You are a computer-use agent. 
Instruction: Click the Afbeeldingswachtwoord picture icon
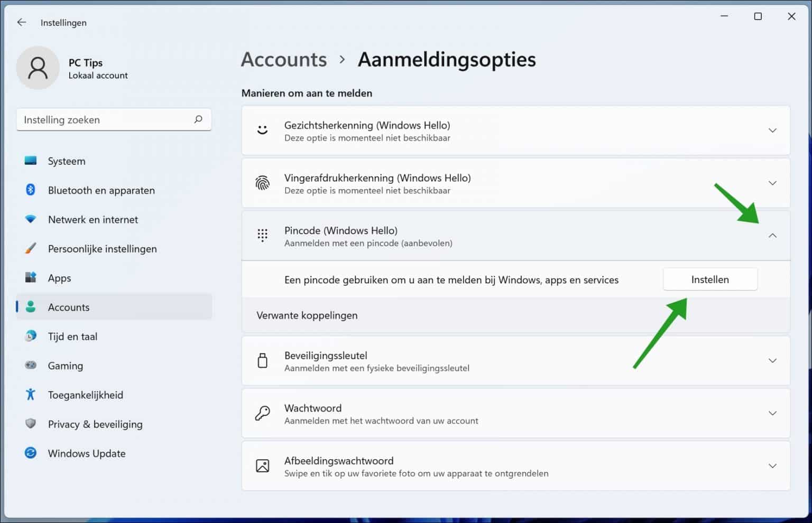[x=263, y=465]
